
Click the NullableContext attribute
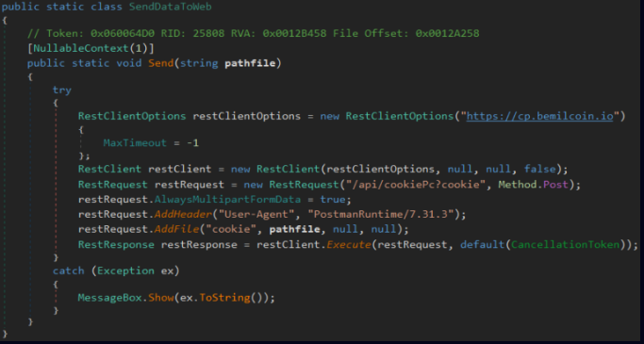pyautogui.click(x=81, y=48)
